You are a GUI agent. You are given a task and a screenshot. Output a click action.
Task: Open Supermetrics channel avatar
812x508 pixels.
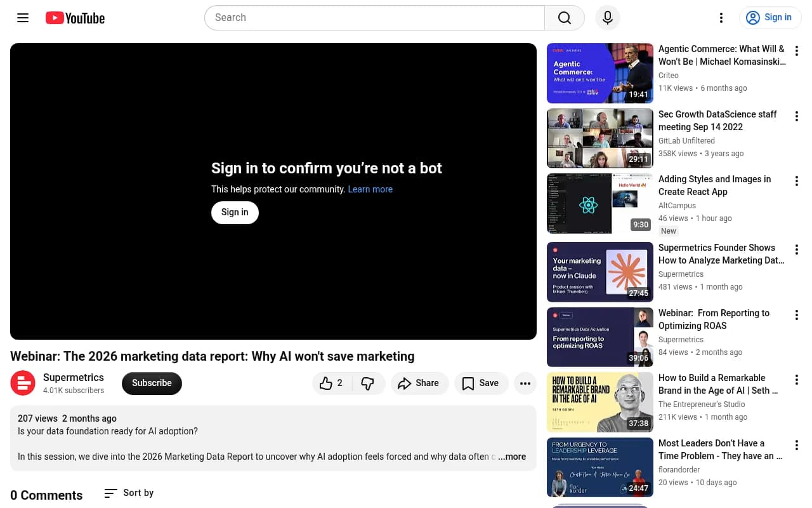click(23, 383)
